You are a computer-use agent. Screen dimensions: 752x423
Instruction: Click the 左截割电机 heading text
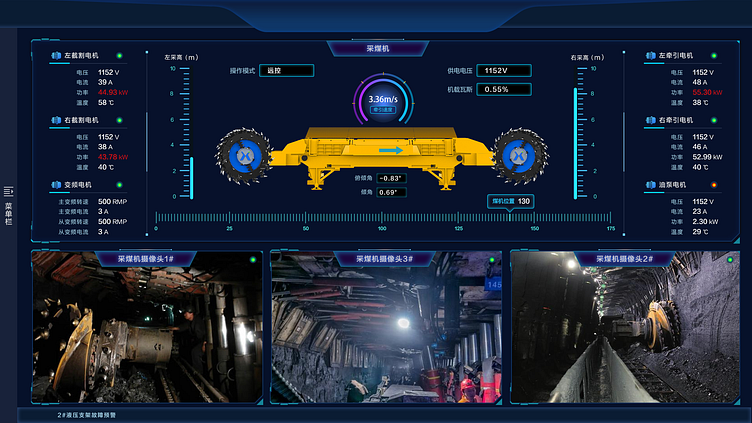coord(81,56)
